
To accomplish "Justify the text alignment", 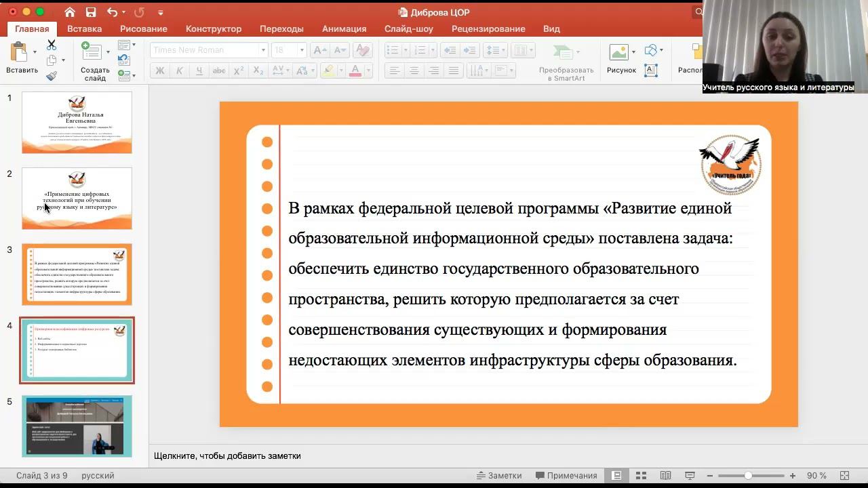I will coord(454,70).
